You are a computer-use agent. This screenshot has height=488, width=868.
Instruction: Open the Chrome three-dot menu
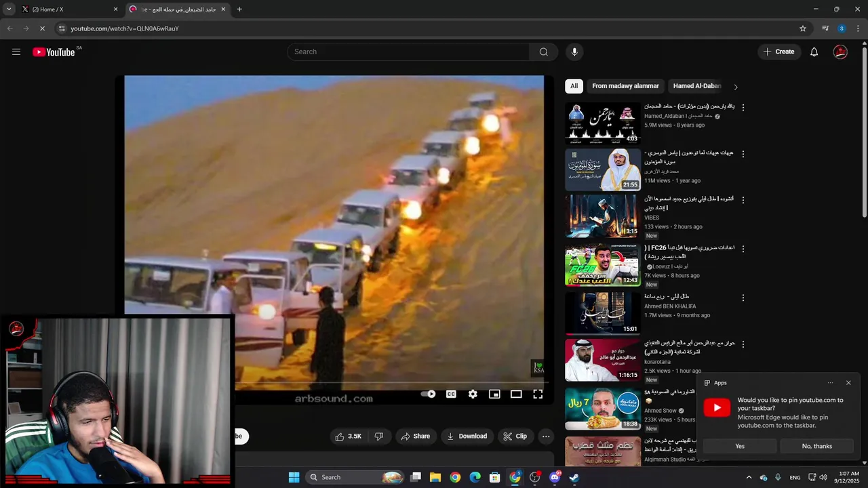[x=859, y=28]
